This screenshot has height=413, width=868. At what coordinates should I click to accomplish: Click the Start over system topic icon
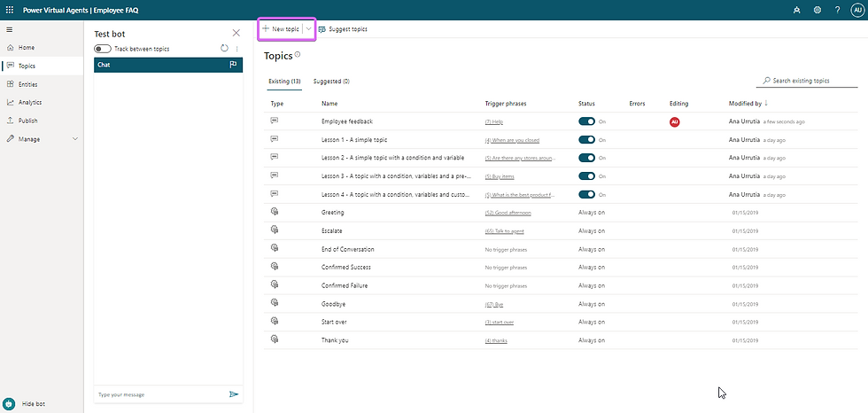click(274, 321)
